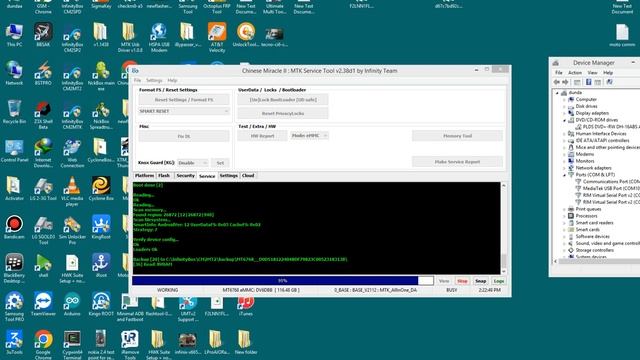This screenshot has height=360, width=640.
Task: Launch BlackBerry Desktop shortcut
Action: (14, 268)
